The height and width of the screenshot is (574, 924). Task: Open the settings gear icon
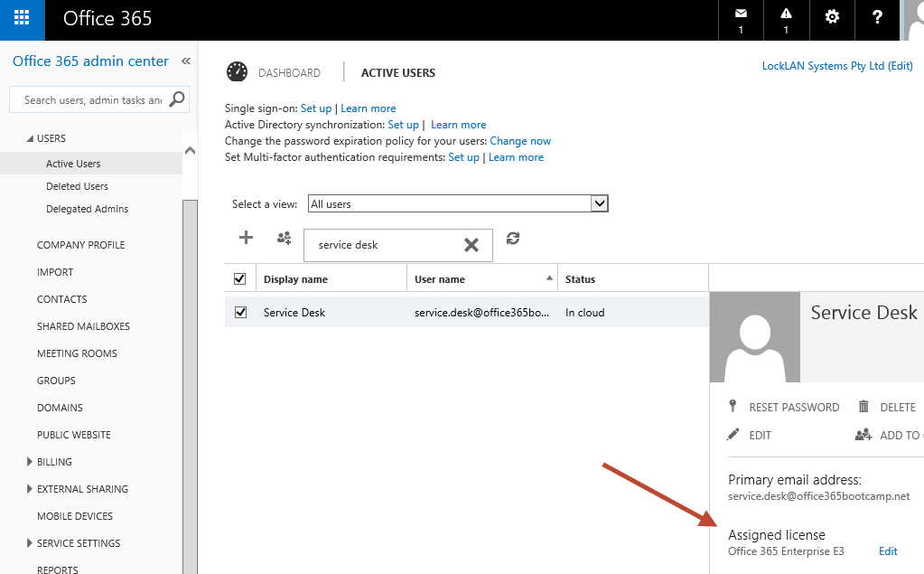[x=831, y=16]
